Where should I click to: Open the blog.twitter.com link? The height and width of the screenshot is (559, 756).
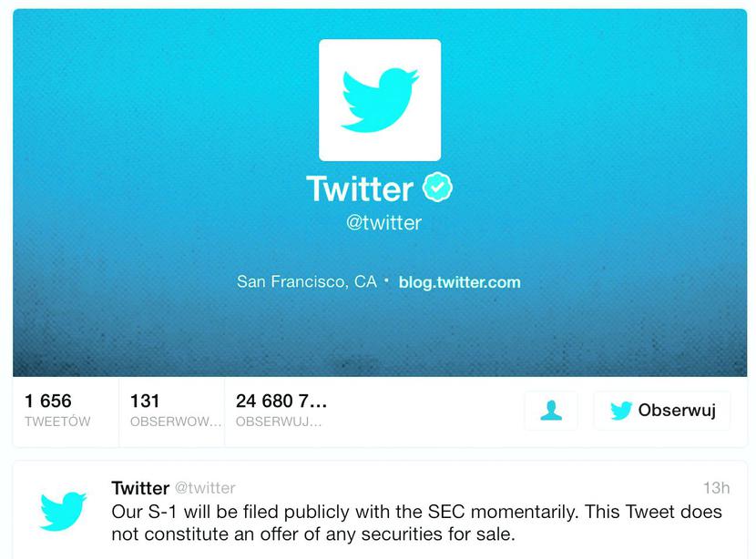459,282
